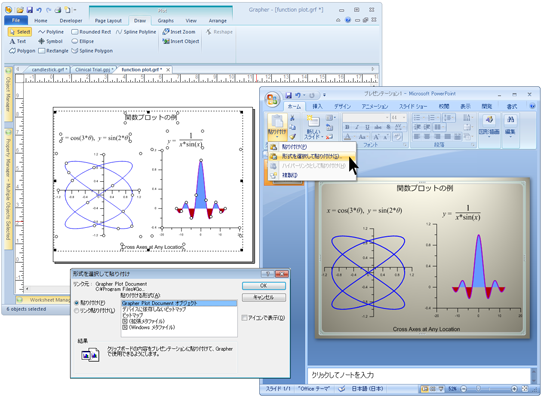Switch to candlestick.grf document tab

pos(49,70)
